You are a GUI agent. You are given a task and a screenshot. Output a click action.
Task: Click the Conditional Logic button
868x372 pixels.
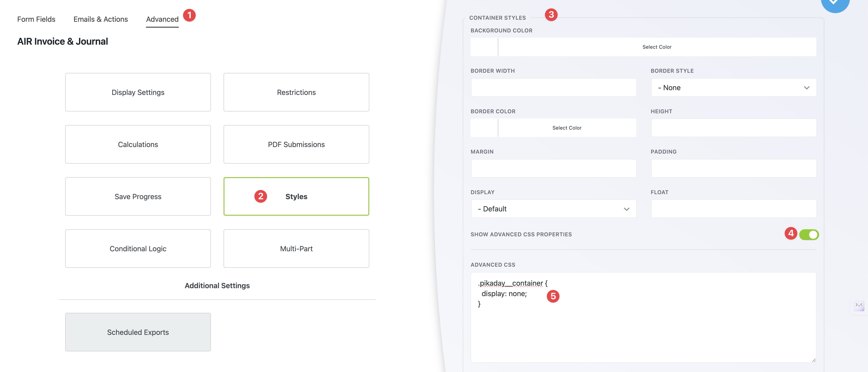pos(138,249)
